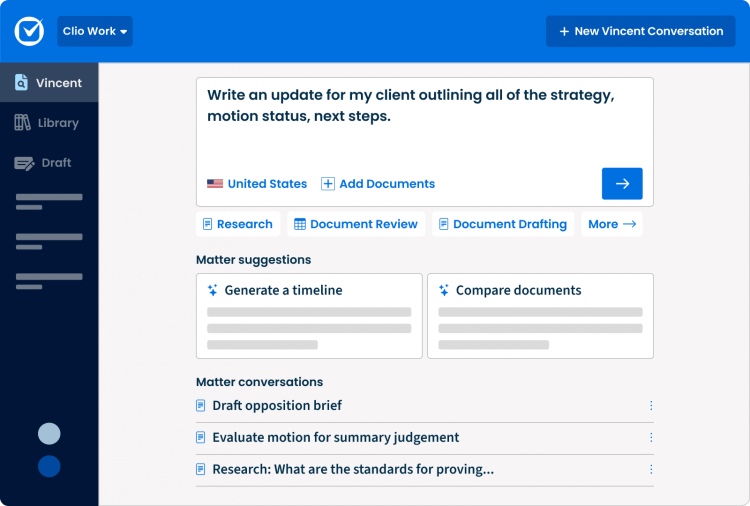Screen dimensions: 750x506
Task: Open options menu for Research standards row
Action: 651,469
